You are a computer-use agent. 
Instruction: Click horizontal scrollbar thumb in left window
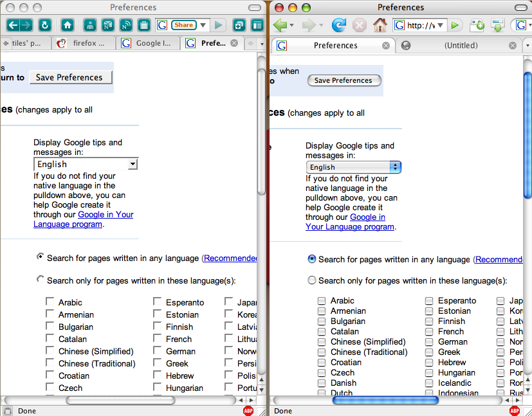120,401
